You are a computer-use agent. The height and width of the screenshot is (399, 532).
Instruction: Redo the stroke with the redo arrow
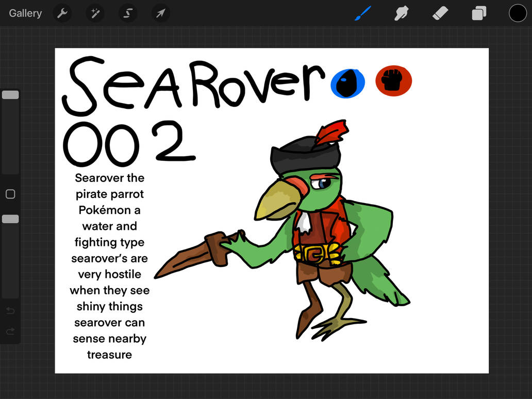coord(10,331)
